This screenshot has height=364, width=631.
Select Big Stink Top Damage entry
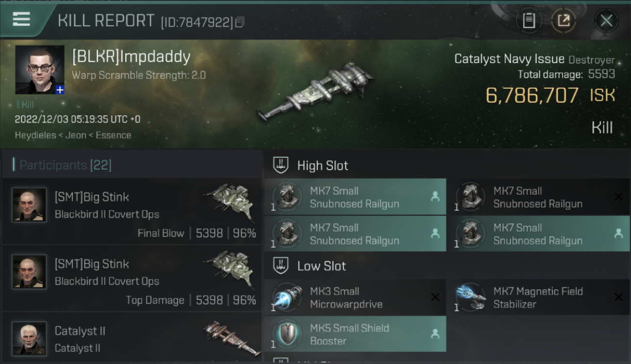coord(132,279)
